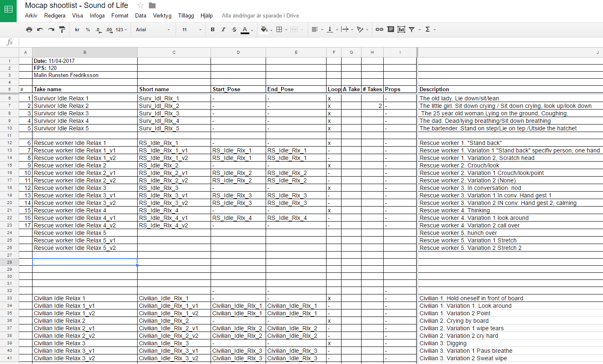
Task: Open the Verktyg menu
Action: (x=162, y=15)
